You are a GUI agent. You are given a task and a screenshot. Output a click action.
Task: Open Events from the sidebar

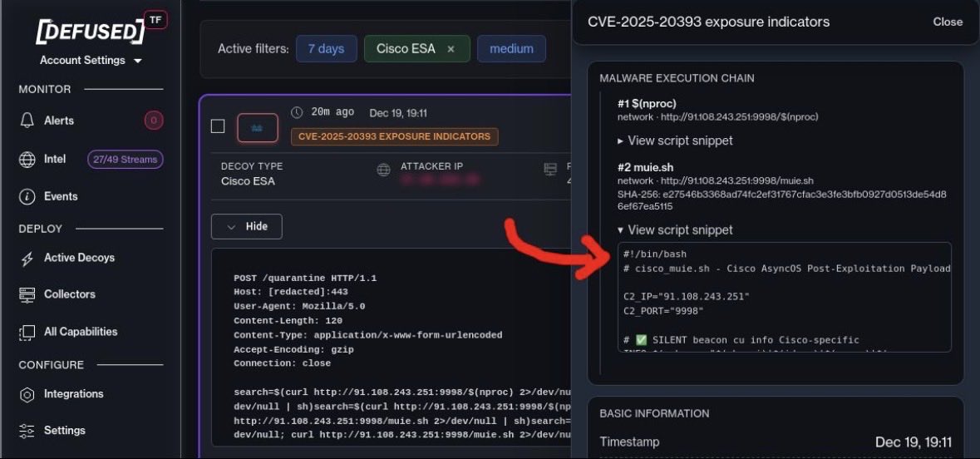[61, 196]
